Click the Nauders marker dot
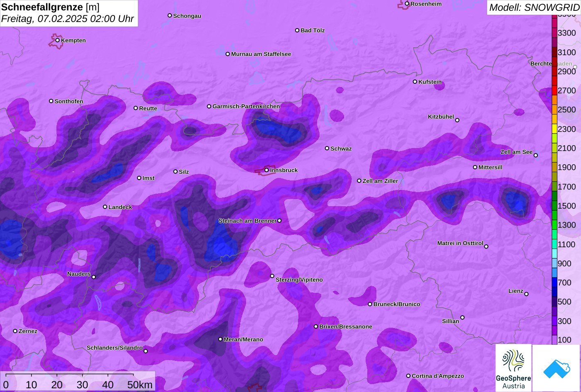 pos(94,277)
